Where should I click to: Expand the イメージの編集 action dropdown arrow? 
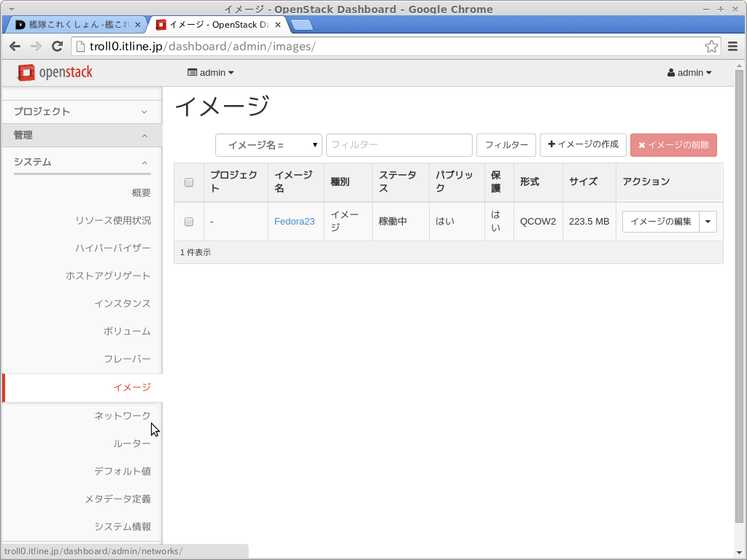pyautogui.click(x=708, y=222)
